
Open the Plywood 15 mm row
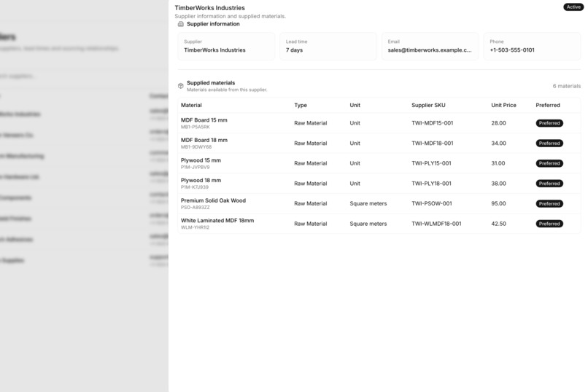click(x=379, y=163)
